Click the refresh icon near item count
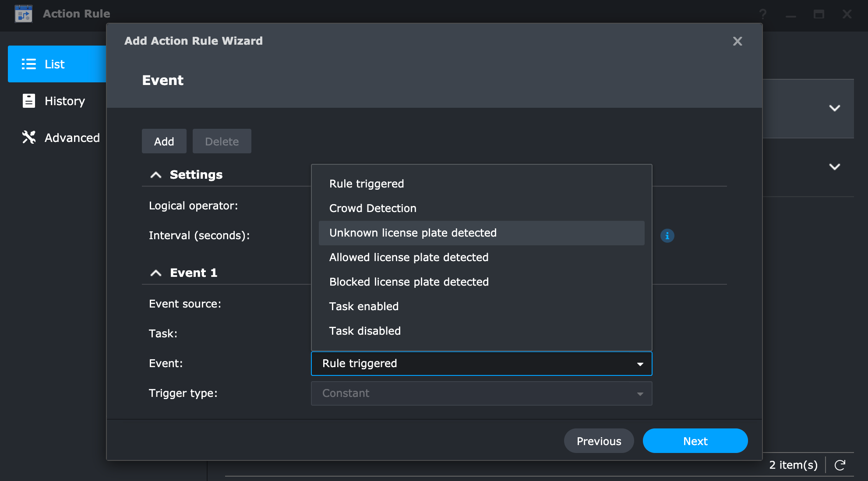This screenshot has height=481, width=868. [x=840, y=465]
